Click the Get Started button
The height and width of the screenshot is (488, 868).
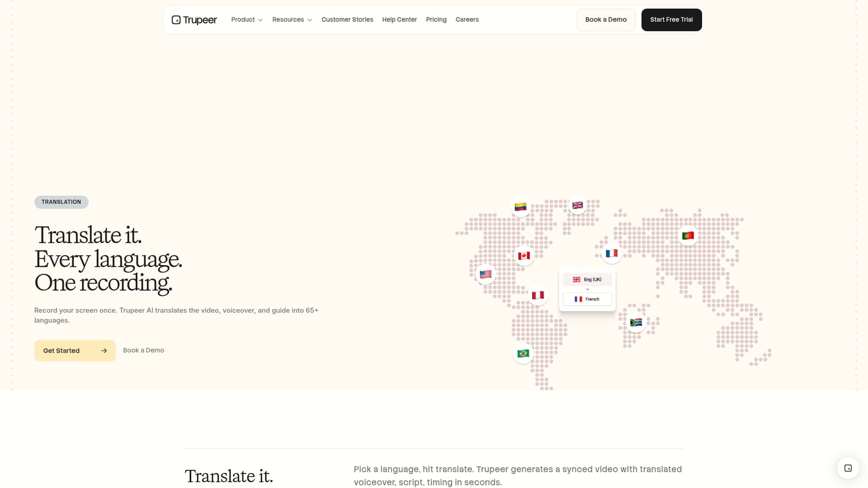[75, 351]
